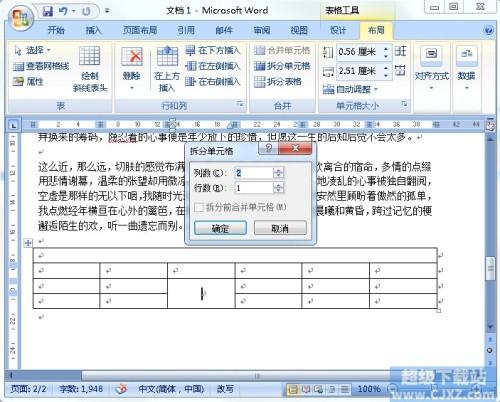Click the Office button logo
The height and width of the screenshot is (402, 500).
coord(20,18)
